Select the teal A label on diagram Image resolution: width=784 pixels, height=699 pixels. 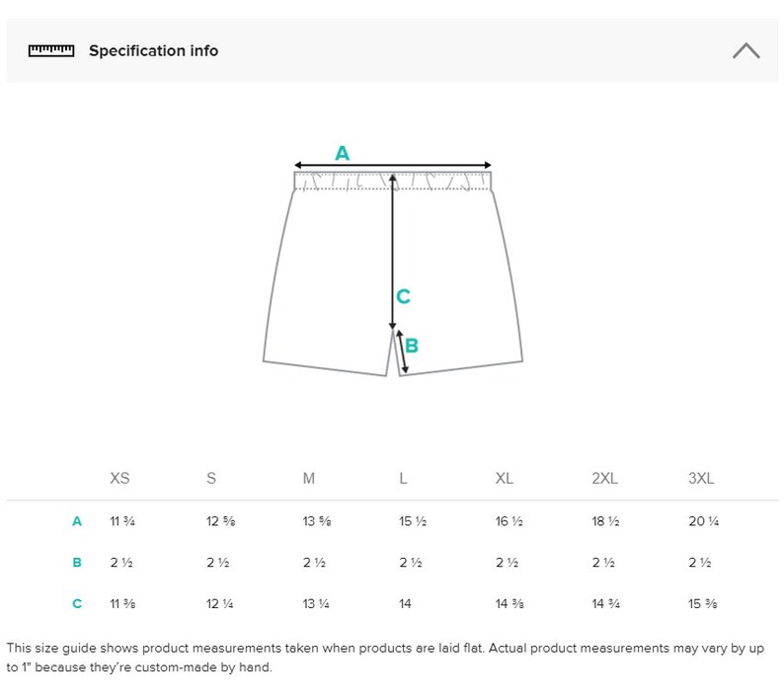tap(342, 153)
